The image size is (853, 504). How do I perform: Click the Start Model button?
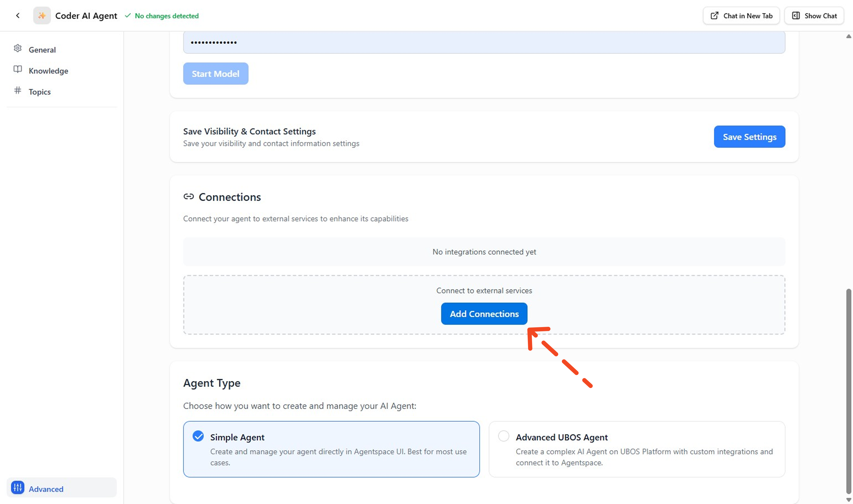(215, 73)
